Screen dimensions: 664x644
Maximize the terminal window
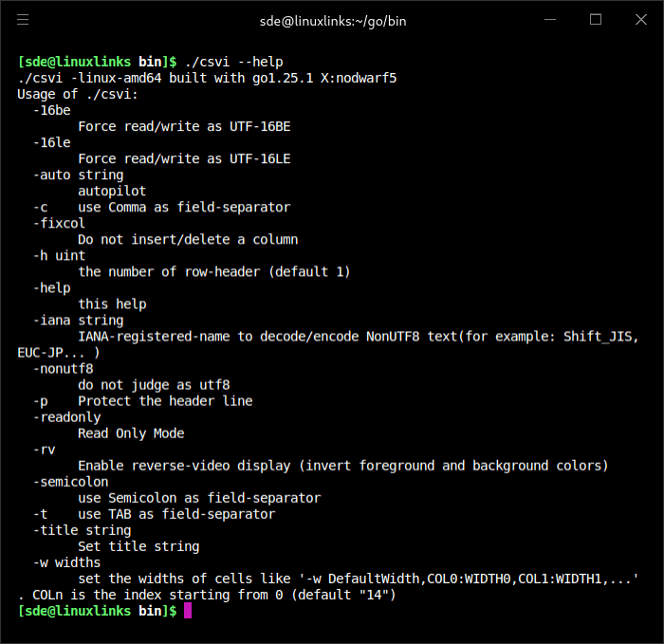(596, 19)
